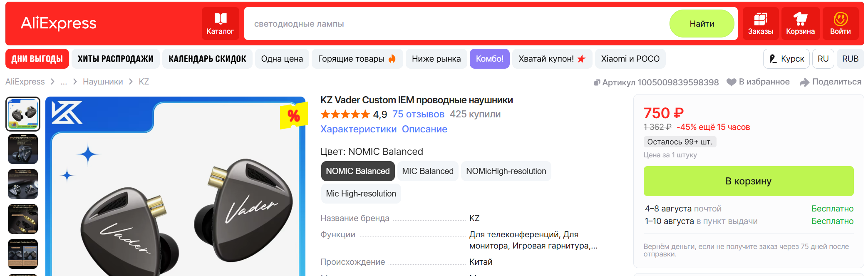Image resolution: width=868 pixels, height=276 pixels.
Task: Open the КАЛЕНДАРЬ СКИДОК tab
Action: point(207,59)
